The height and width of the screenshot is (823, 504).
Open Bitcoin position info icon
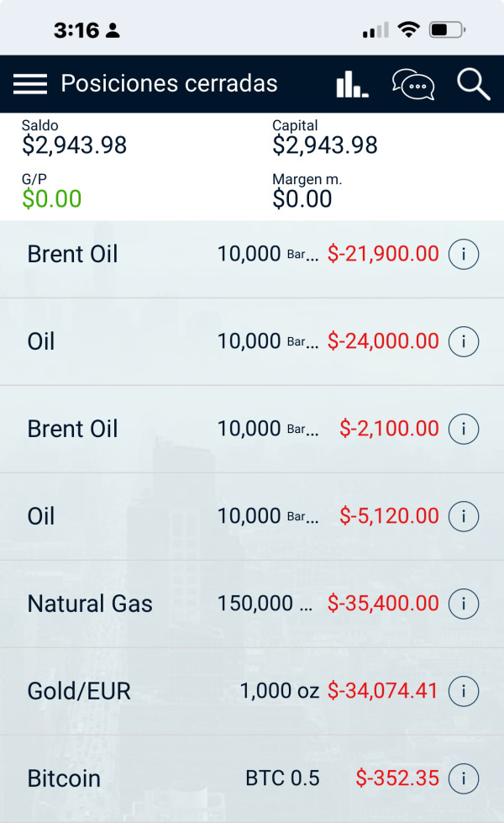tap(464, 778)
